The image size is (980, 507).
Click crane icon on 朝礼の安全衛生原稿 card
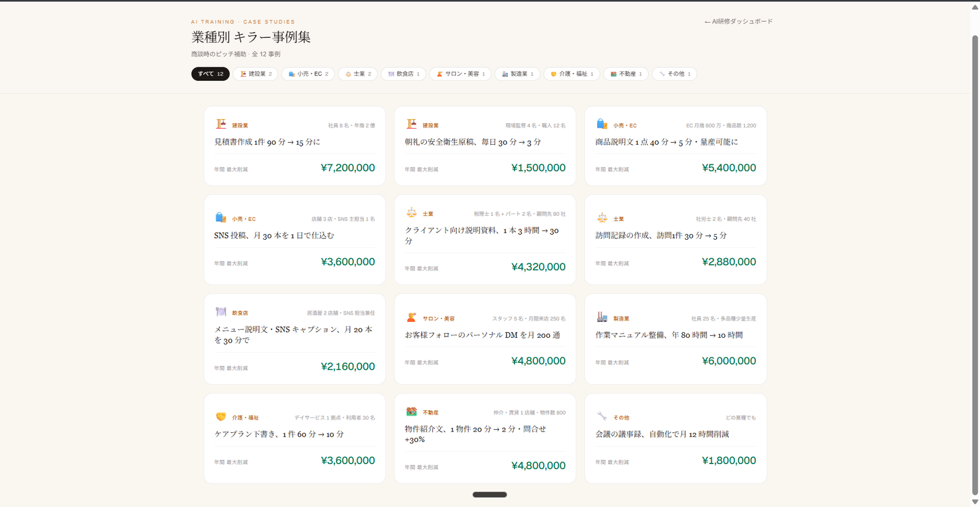411,124
